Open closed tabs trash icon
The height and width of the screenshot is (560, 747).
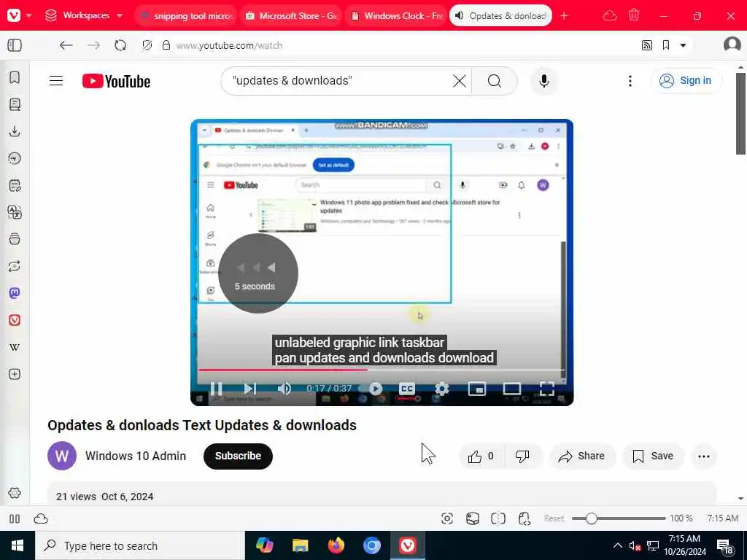click(x=634, y=15)
